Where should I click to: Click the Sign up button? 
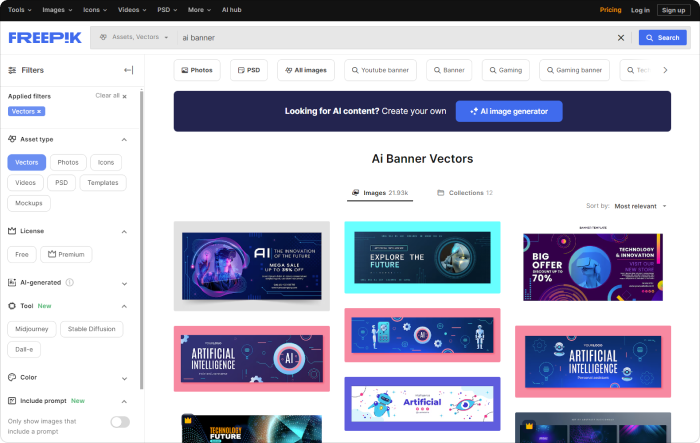pos(673,10)
